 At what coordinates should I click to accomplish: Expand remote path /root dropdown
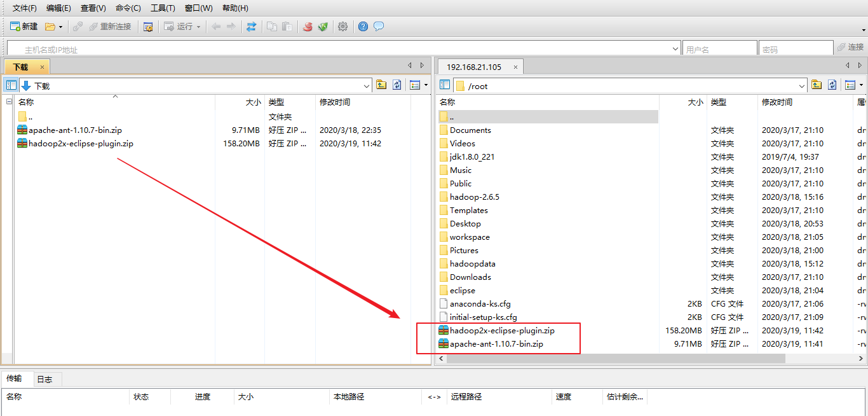[x=801, y=86]
